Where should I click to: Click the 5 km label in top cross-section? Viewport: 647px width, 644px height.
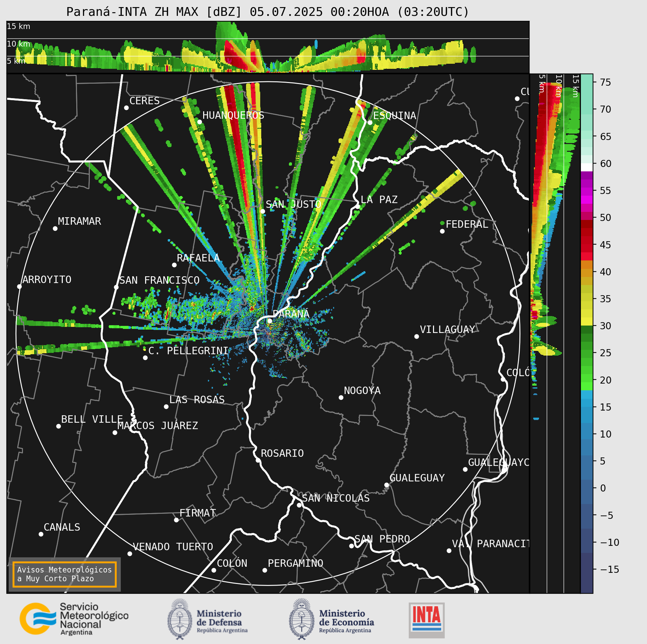[x=16, y=61]
